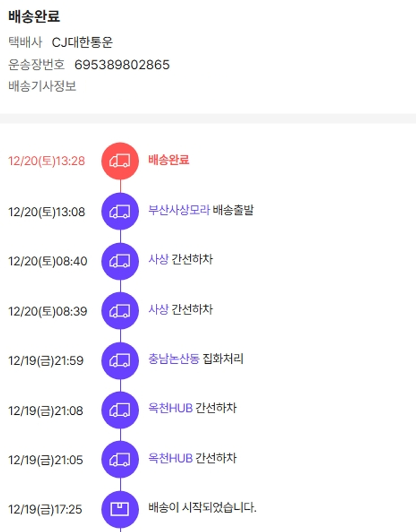Click the 12/20(토)13:28 timestamp
The width and height of the screenshot is (416, 532).
[x=47, y=162]
